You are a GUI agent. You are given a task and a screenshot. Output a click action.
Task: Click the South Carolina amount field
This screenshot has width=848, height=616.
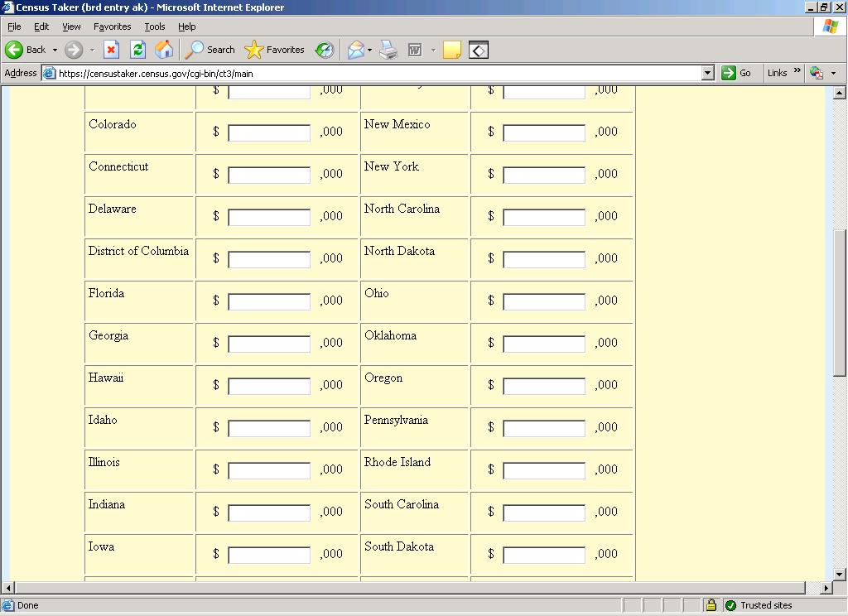544,513
